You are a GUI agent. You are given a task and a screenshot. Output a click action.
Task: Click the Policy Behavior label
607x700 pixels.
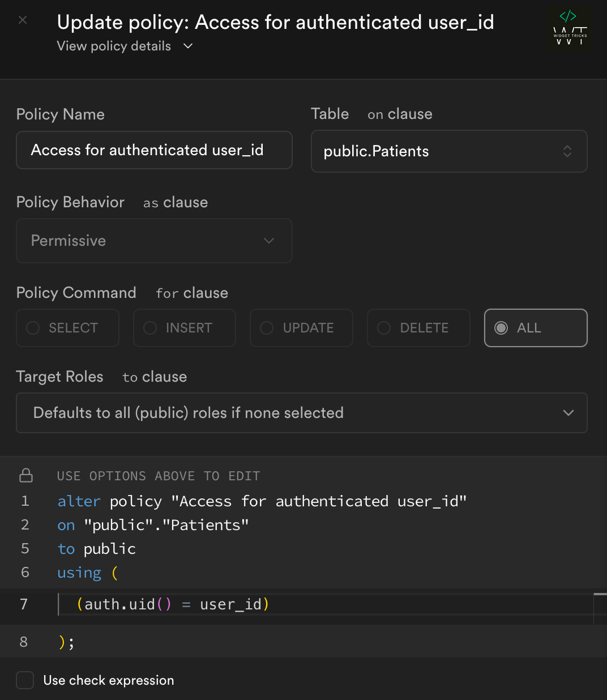(x=70, y=202)
